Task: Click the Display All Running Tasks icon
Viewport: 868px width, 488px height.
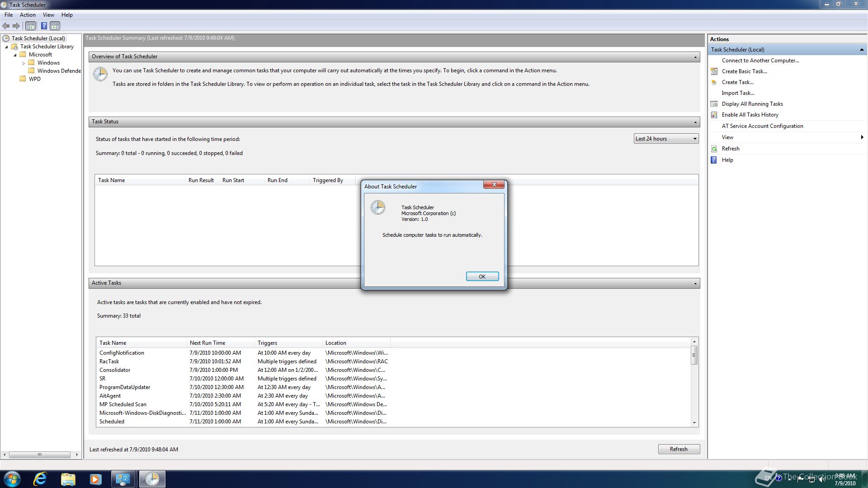Action: [x=714, y=104]
